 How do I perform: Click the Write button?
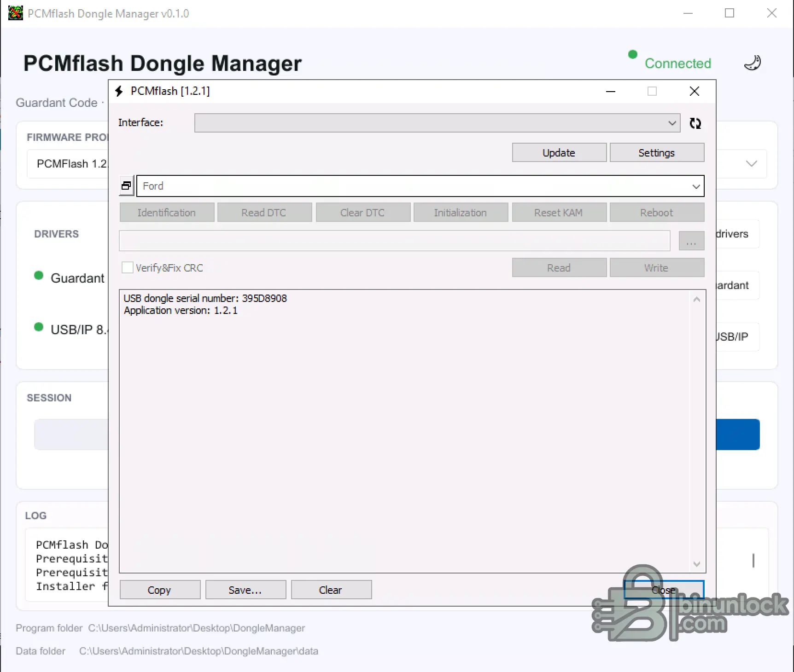tap(657, 268)
